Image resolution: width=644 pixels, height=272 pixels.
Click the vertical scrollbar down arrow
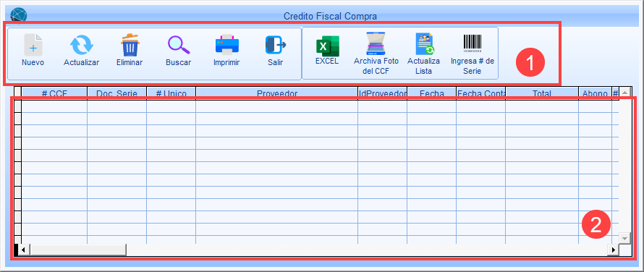pyautogui.click(x=624, y=238)
